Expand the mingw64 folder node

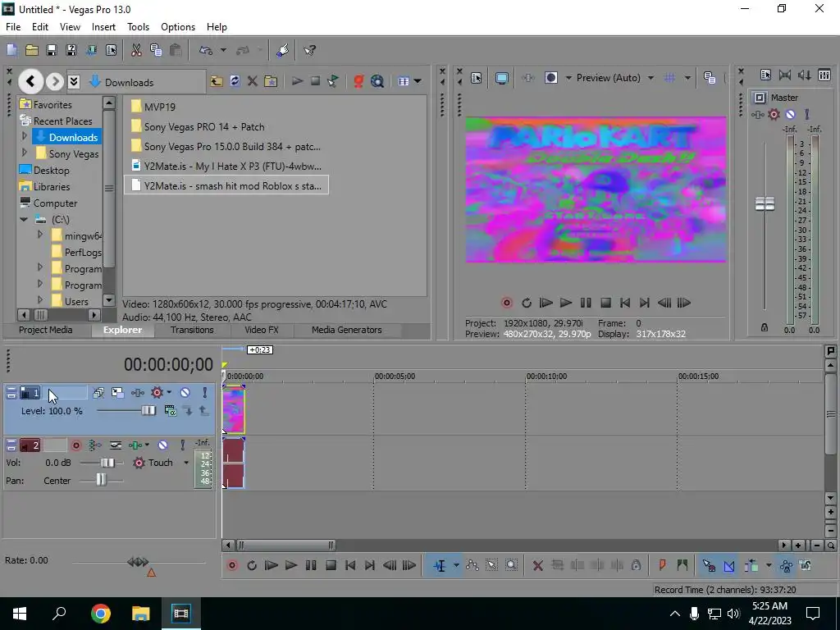[40, 235]
